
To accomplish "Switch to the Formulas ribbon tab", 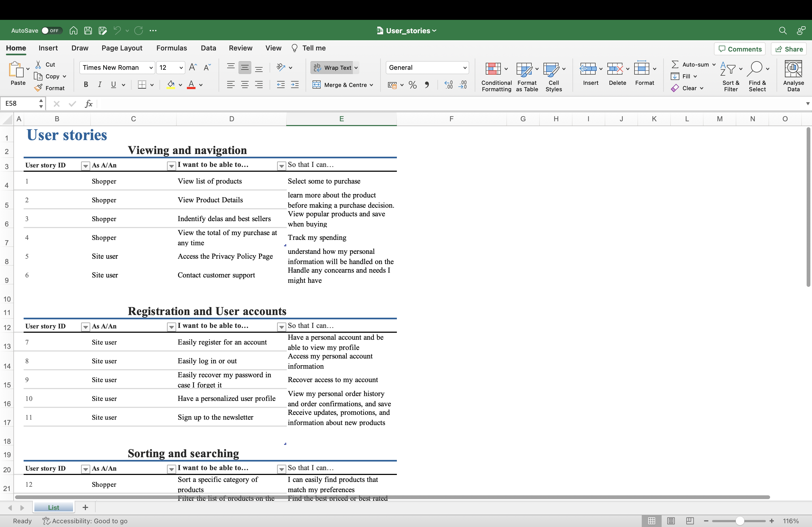I will click(x=172, y=48).
